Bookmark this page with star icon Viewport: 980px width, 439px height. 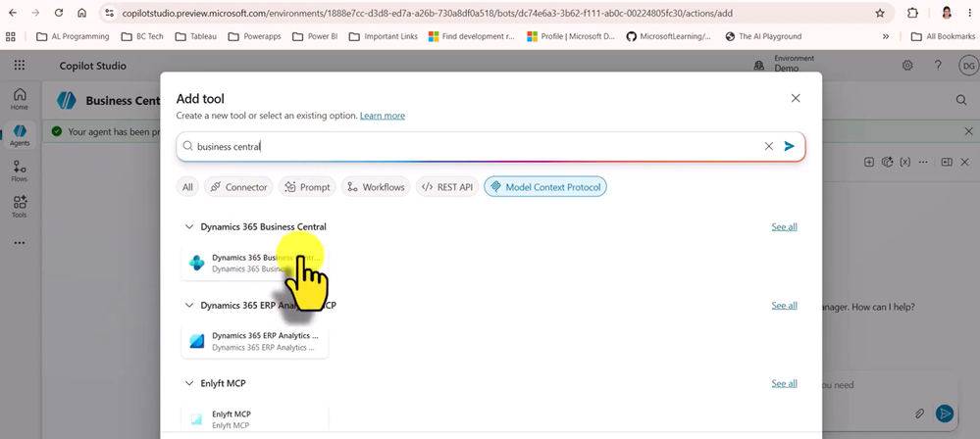880,13
